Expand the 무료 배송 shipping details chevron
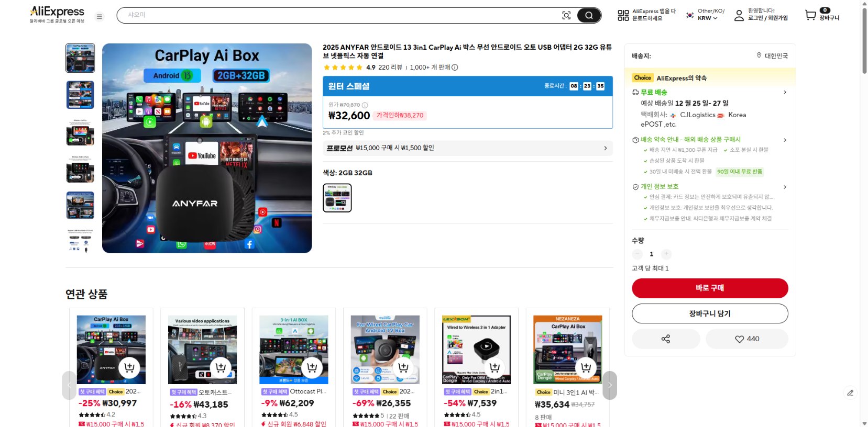The height and width of the screenshot is (427, 868). [x=785, y=92]
